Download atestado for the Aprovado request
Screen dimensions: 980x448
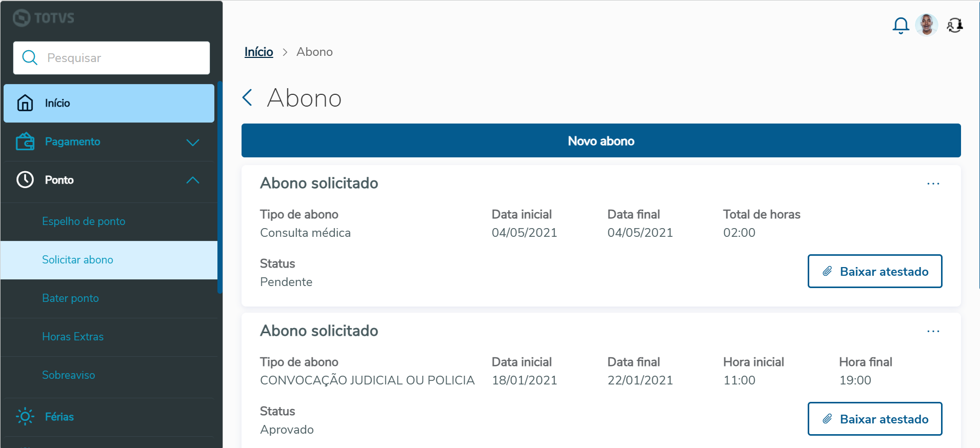pos(875,419)
